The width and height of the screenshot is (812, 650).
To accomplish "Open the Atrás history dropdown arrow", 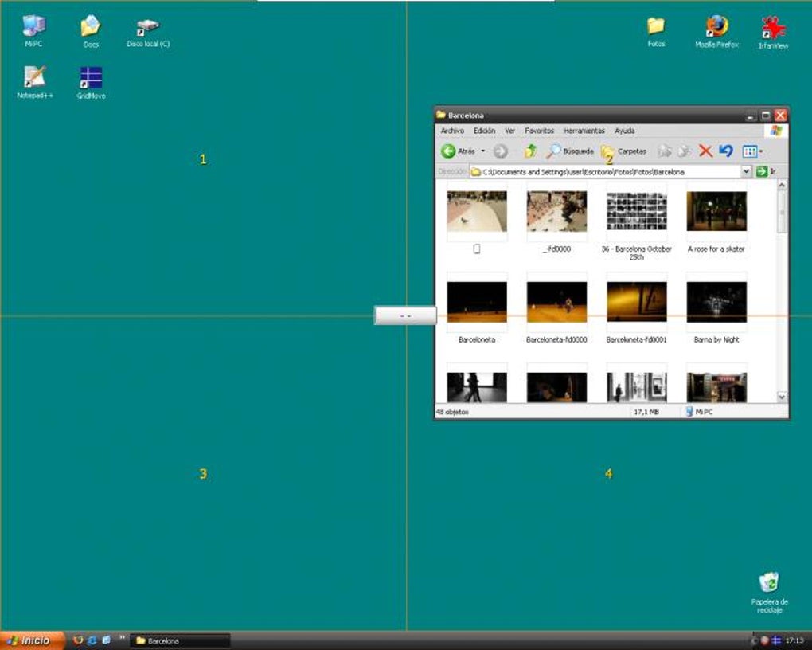I will (483, 151).
